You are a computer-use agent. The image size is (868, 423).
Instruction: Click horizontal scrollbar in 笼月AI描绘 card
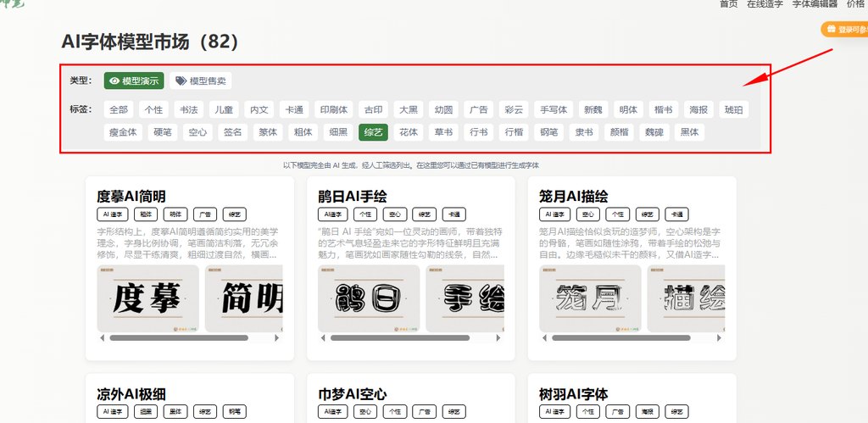point(621,337)
